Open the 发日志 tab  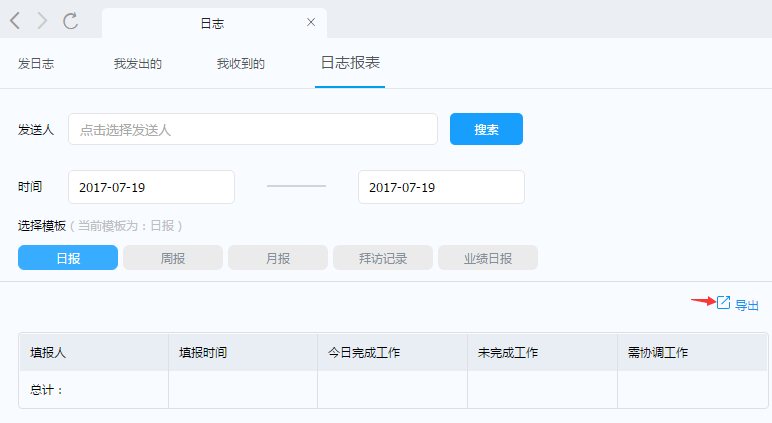click(x=36, y=64)
